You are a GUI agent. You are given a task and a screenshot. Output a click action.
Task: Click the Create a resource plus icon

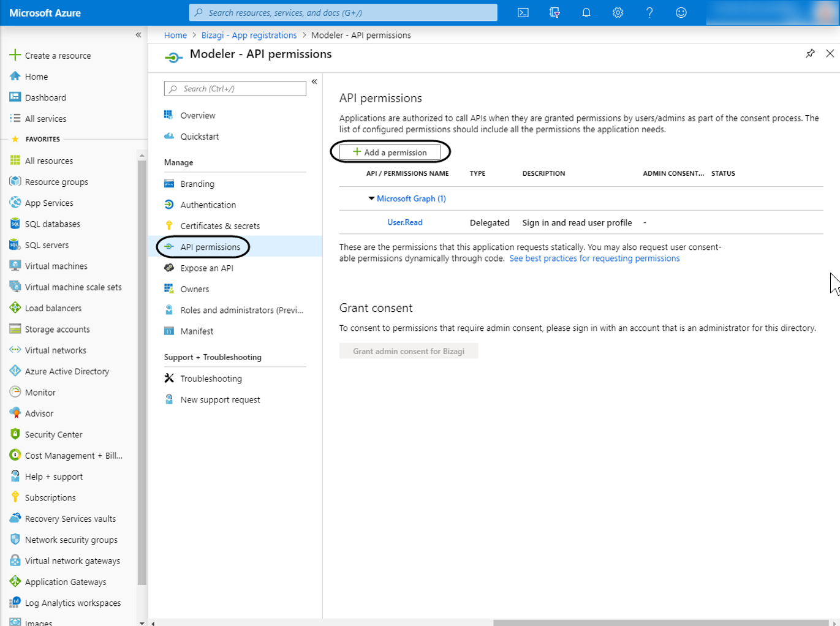(x=15, y=55)
